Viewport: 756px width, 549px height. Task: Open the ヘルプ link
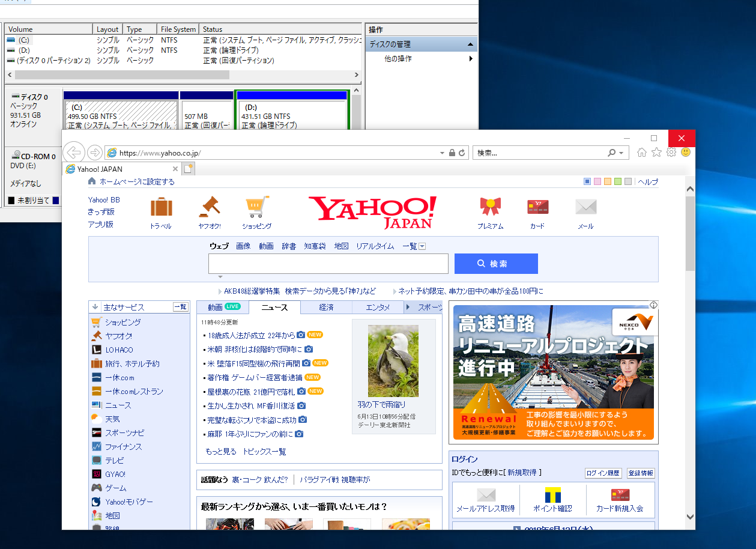pyautogui.click(x=648, y=182)
